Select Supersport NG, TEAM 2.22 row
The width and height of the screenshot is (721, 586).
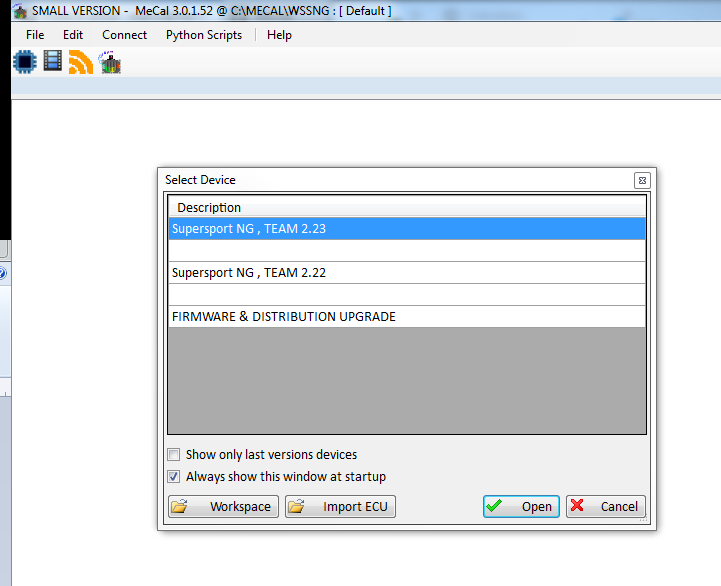pos(407,273)
